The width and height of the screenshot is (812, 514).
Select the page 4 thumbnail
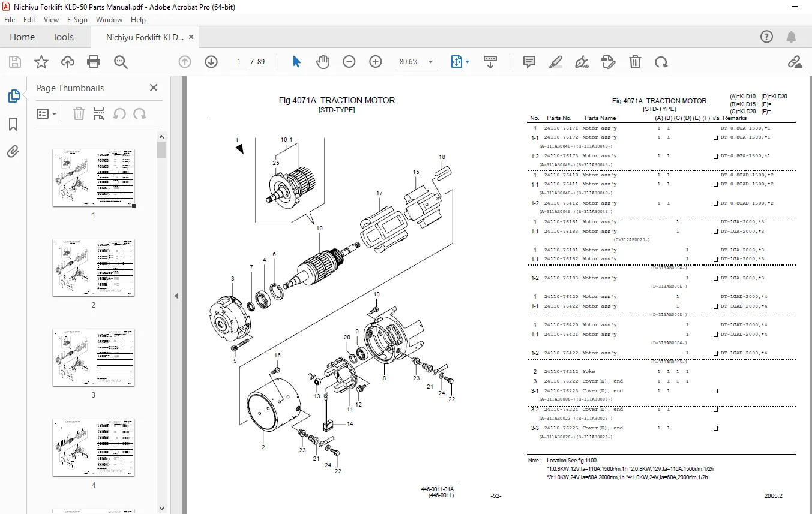click(x=93, y=448)
